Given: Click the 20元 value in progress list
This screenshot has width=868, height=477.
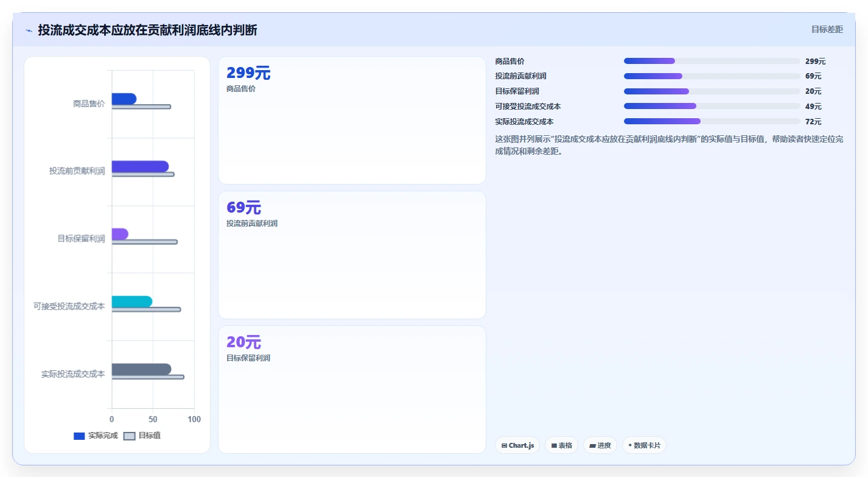Looking at the screenshot, I should tap(813, 91).
